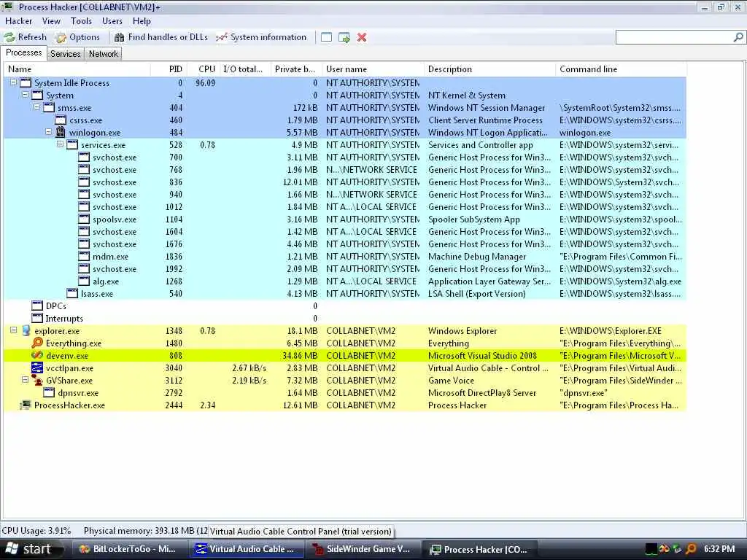Viewport: 747px width, 560px height.
Task: Click the Physical memory status bar entry
Action: click(x=146, y=531)
